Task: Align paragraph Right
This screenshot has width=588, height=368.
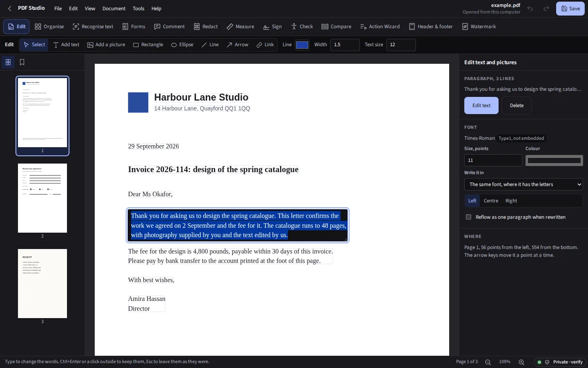Action: [511, 201]
